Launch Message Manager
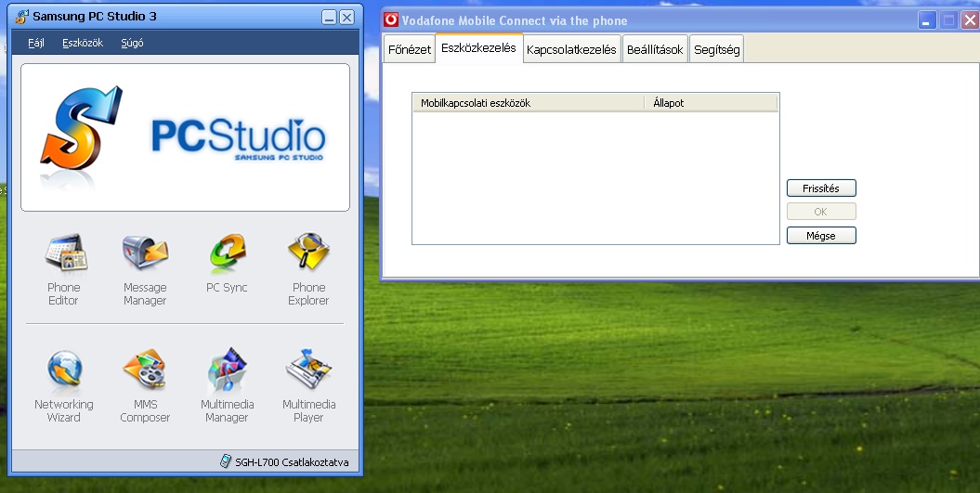980x493 pixels. (x=144, y=268)
